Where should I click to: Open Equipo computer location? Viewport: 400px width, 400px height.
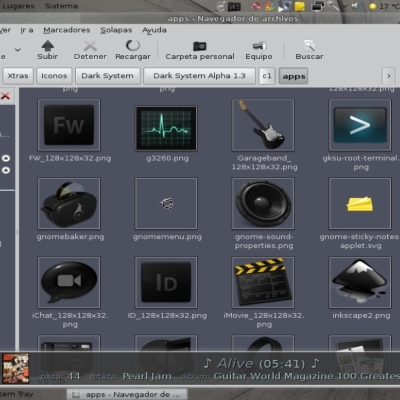point(259,50)
